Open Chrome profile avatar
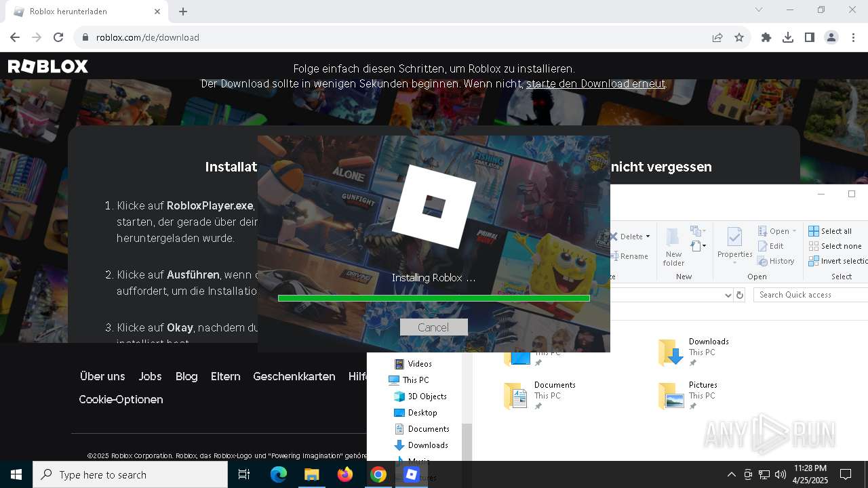Screen dimensions: 868x488 831,37
